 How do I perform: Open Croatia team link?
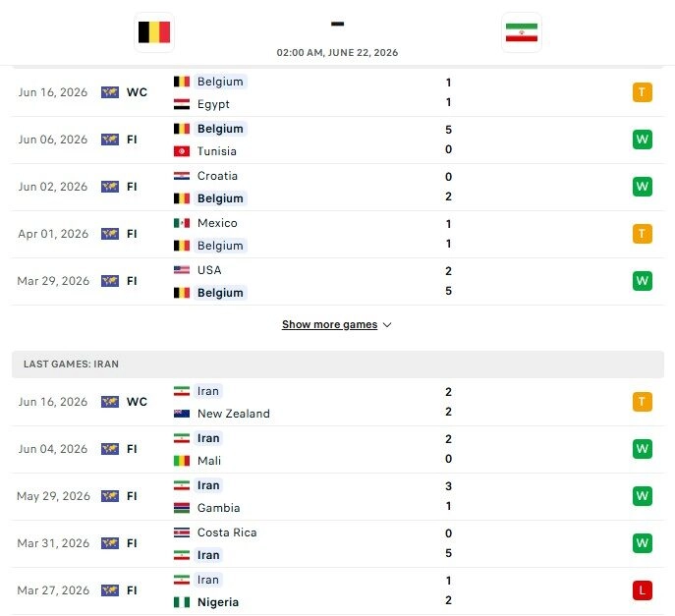[217, 176]
